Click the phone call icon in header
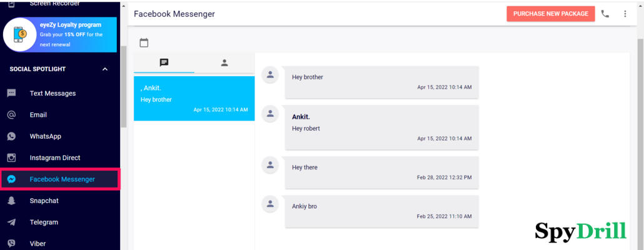 605,14
